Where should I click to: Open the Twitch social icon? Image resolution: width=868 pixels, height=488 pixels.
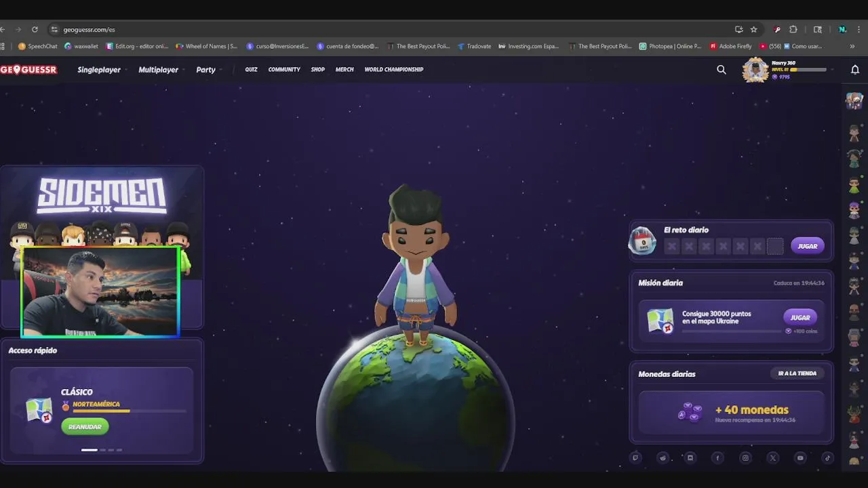coord(635,457)
